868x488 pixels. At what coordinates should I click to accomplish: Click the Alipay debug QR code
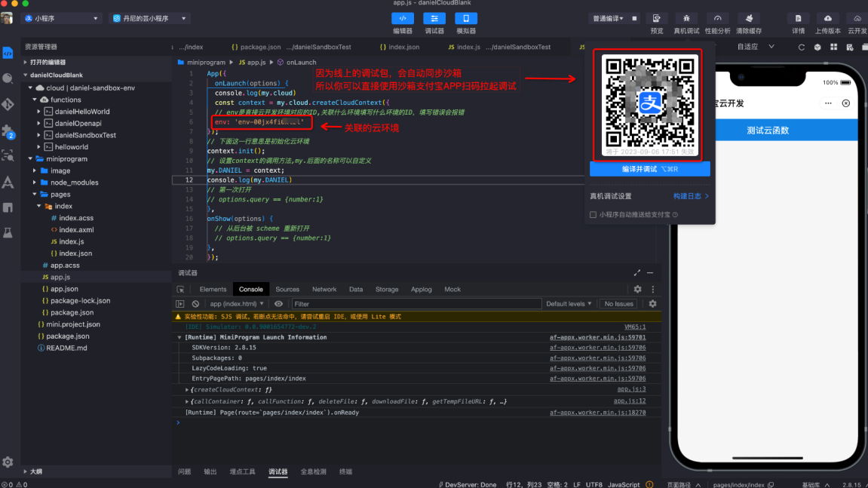649,103
